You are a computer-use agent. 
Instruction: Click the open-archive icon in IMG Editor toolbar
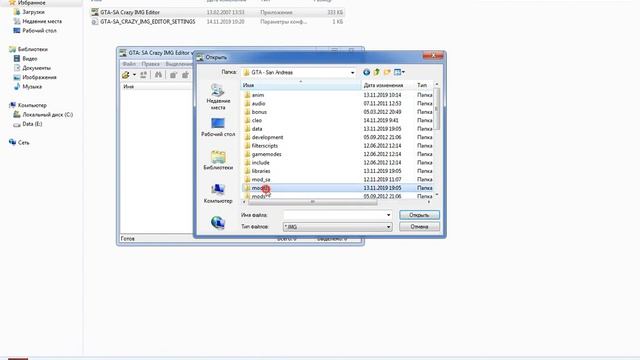coord(126,75)
